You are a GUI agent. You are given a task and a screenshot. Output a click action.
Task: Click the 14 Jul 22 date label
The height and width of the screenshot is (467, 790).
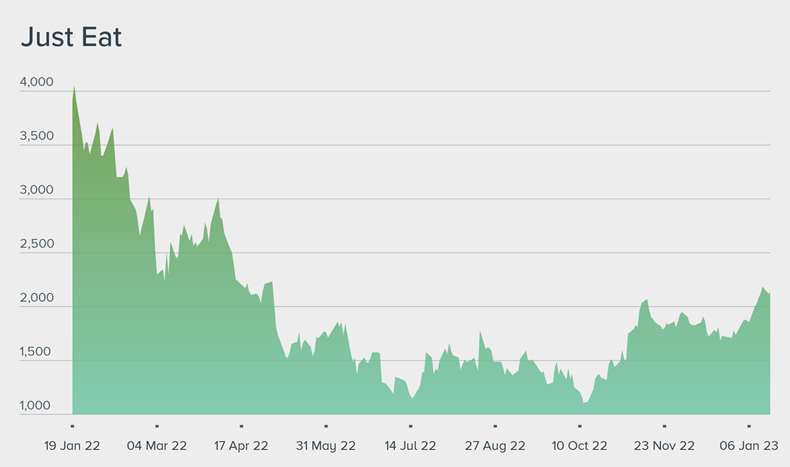pos(410,445)
